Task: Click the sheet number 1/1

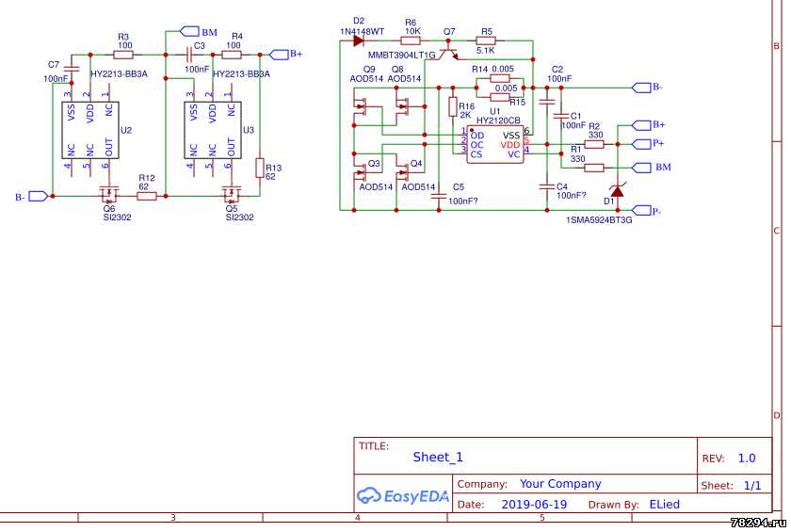Action: (752, 486)
